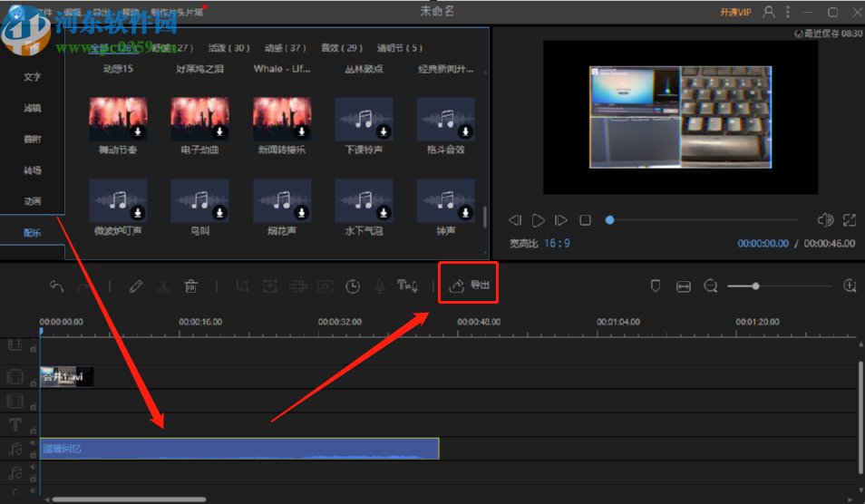
Task: Zoom in the timeline with the plus magnifier
Action: [850, 286]
